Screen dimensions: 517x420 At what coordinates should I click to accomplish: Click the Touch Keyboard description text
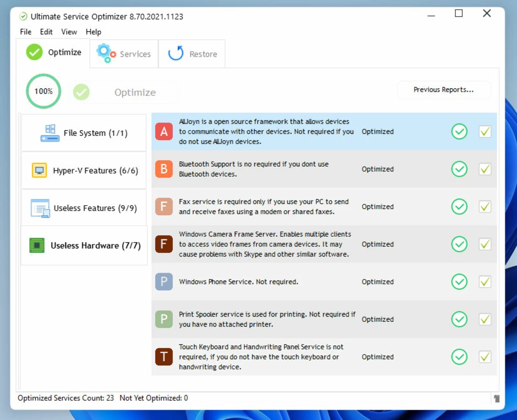point(261,356)
